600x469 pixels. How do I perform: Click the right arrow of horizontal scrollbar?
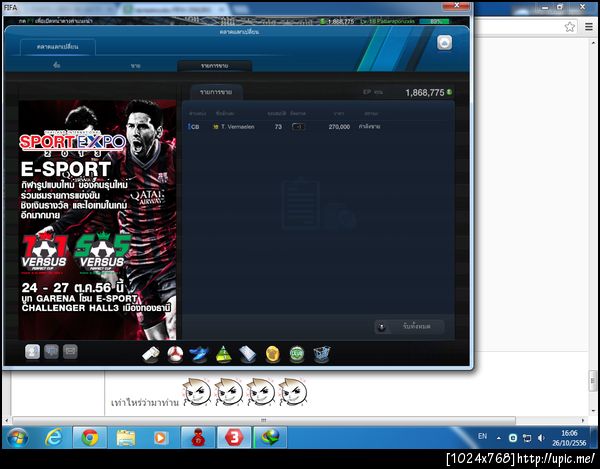[x=583, y=420]
